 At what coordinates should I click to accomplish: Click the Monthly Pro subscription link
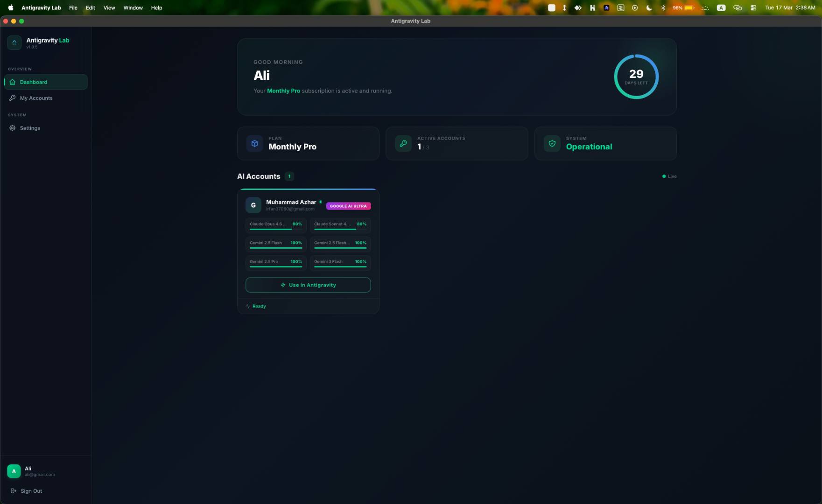(283, 91)
